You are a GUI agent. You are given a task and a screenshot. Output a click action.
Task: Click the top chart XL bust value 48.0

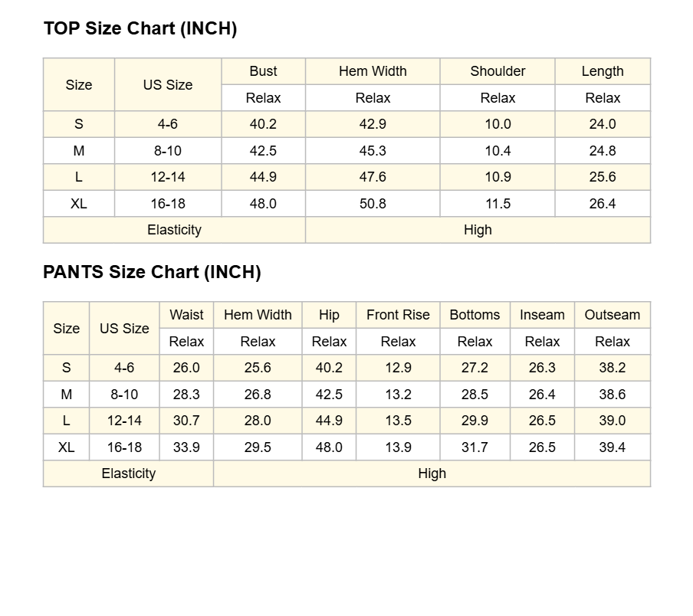tap(264, 204)
